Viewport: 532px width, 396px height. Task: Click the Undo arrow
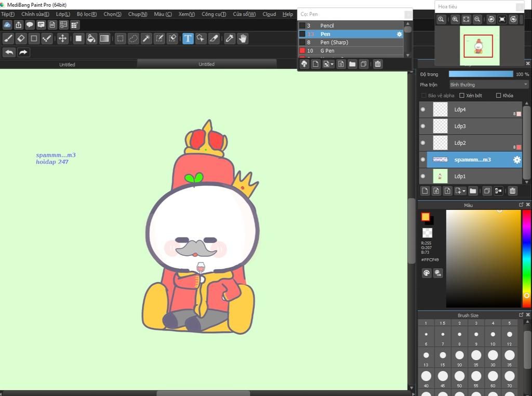(9, 52)
